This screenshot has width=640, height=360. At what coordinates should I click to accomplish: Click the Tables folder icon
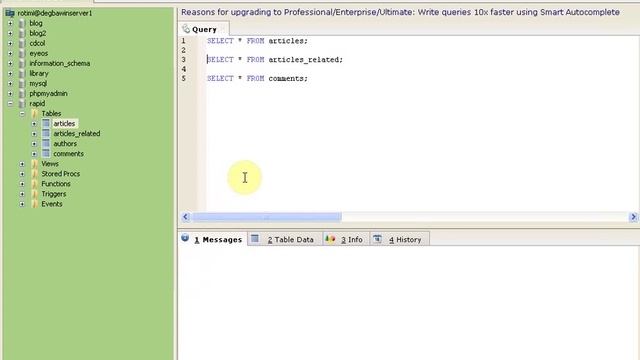(x=35, y=113)
